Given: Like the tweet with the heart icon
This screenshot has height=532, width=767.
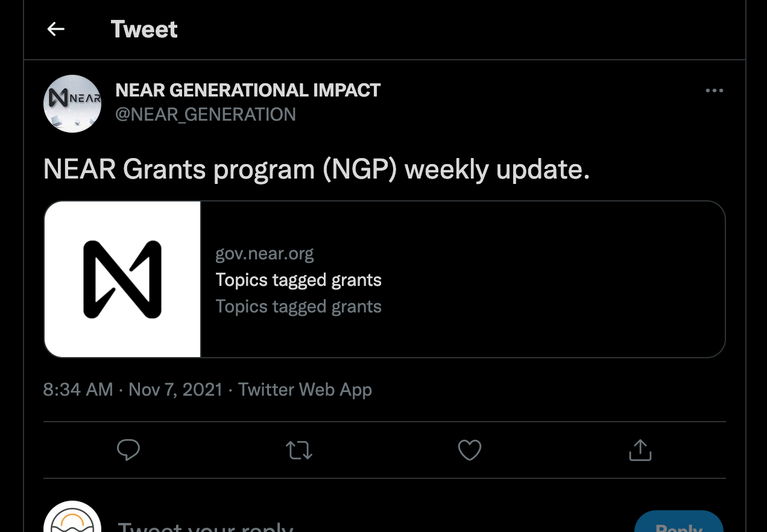Looking at the screenshot, I should (470, 450).
